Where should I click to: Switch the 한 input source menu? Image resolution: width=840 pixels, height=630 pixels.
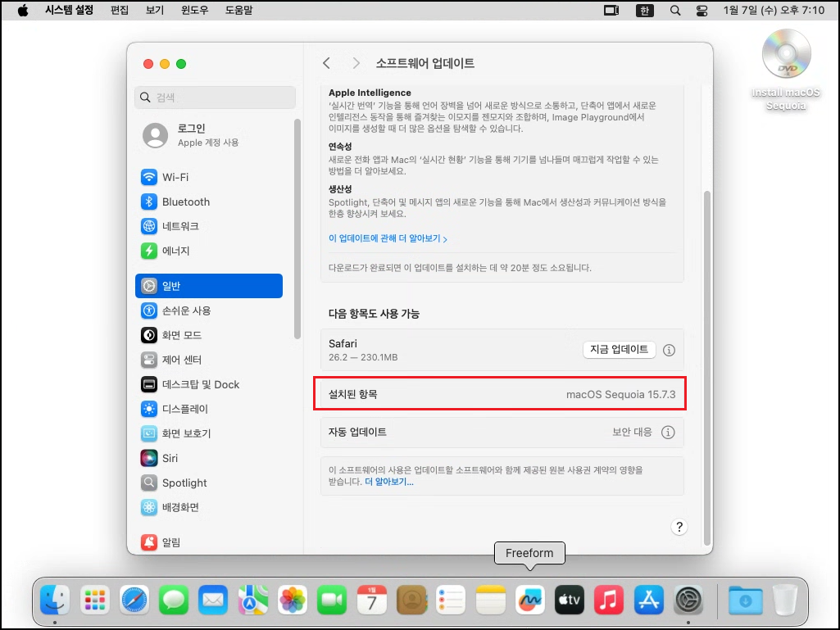point(644,10)
